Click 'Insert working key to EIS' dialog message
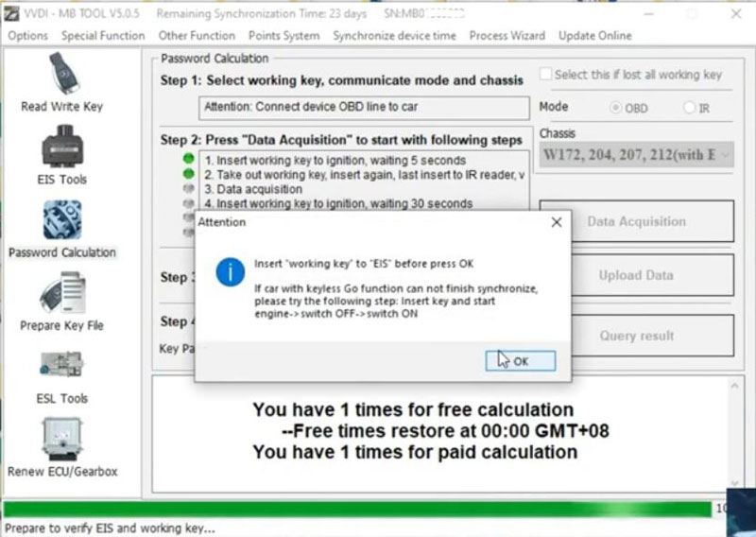 point(364,264)
